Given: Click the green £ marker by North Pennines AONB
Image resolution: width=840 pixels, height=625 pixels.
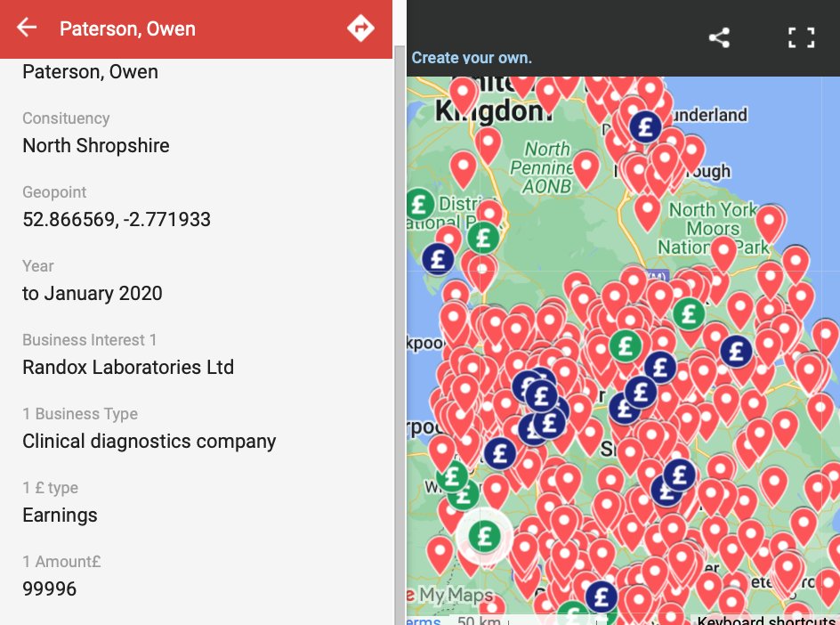Looking at the screenshot, I should click(483, 238).
